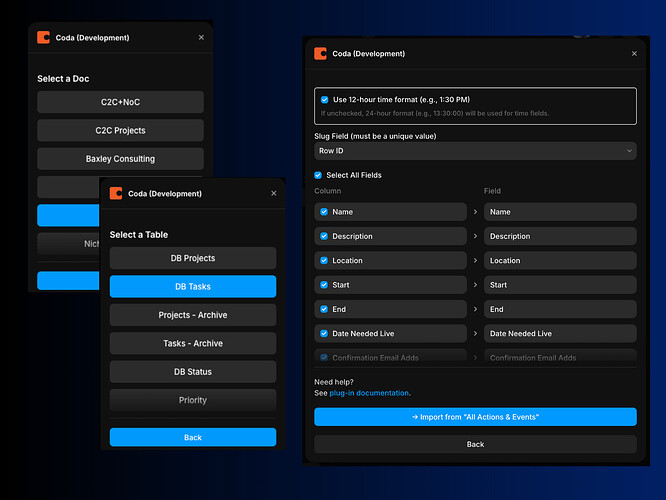This screenshot has height=500, width=666.
Task: Uncheck the Date Needed Live checkbox
Action: [x=324, y=333]
